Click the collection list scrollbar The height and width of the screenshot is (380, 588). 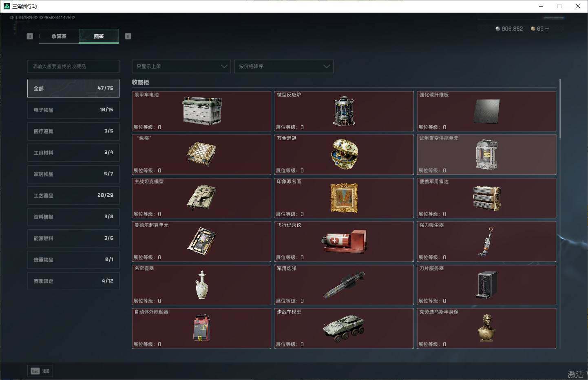point(560,108)
